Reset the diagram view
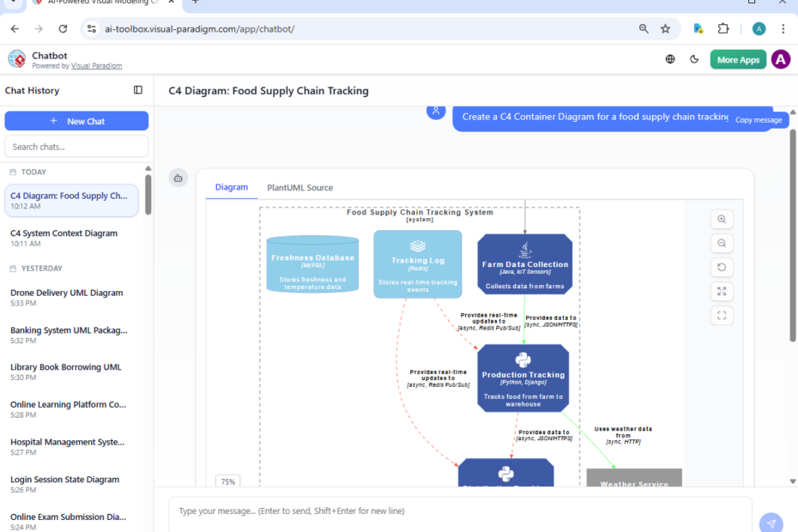798x532 pixels. (722, 268)
